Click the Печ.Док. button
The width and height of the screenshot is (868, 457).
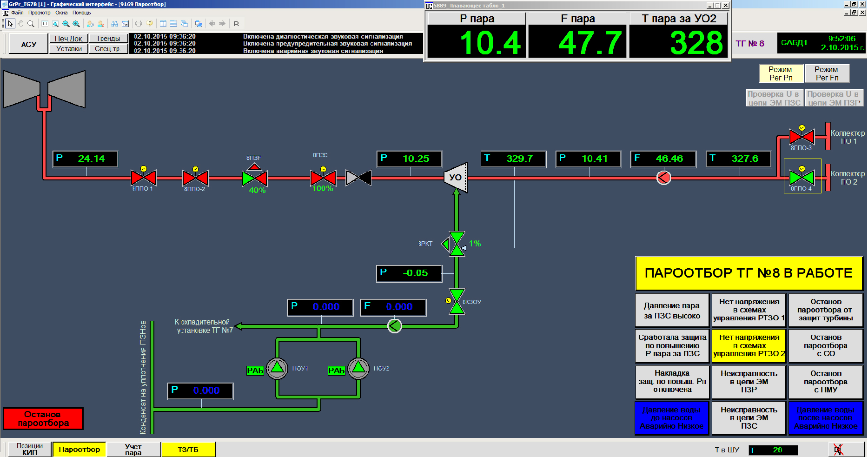point(69,39)
